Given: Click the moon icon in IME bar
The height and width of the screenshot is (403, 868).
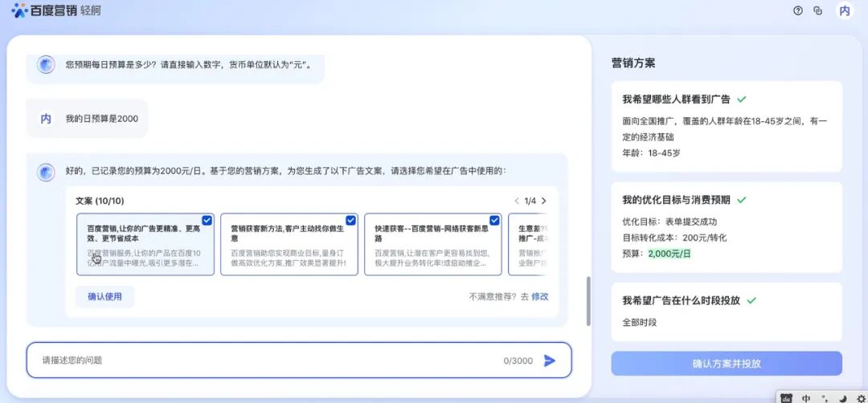Looking at the screenshot, I should [842, 397].
